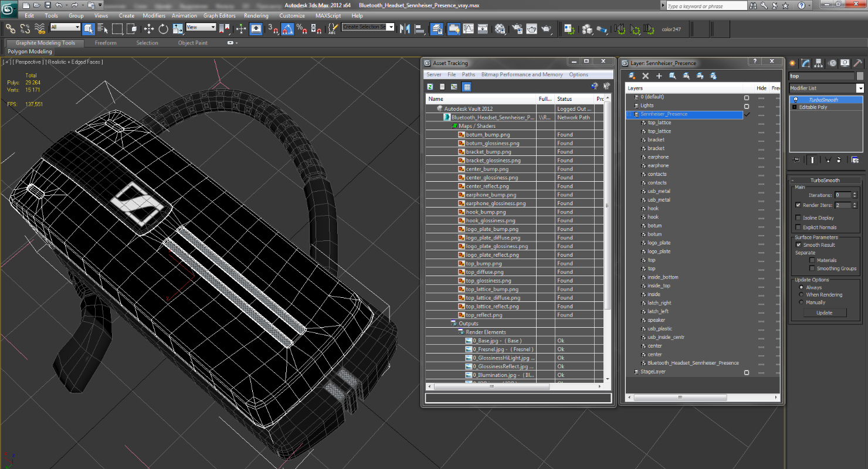Create New Layer in Layer dialog

pos(632,76)
